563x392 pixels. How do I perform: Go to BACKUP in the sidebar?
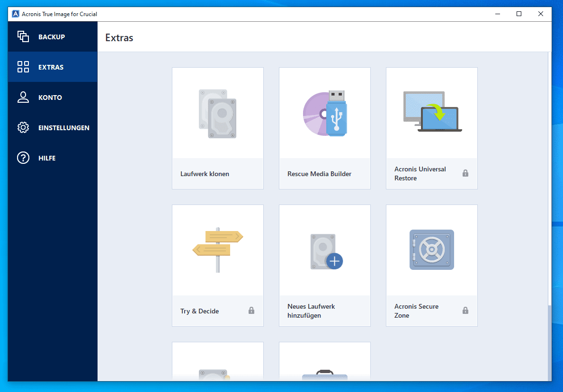tap(52, 37)
